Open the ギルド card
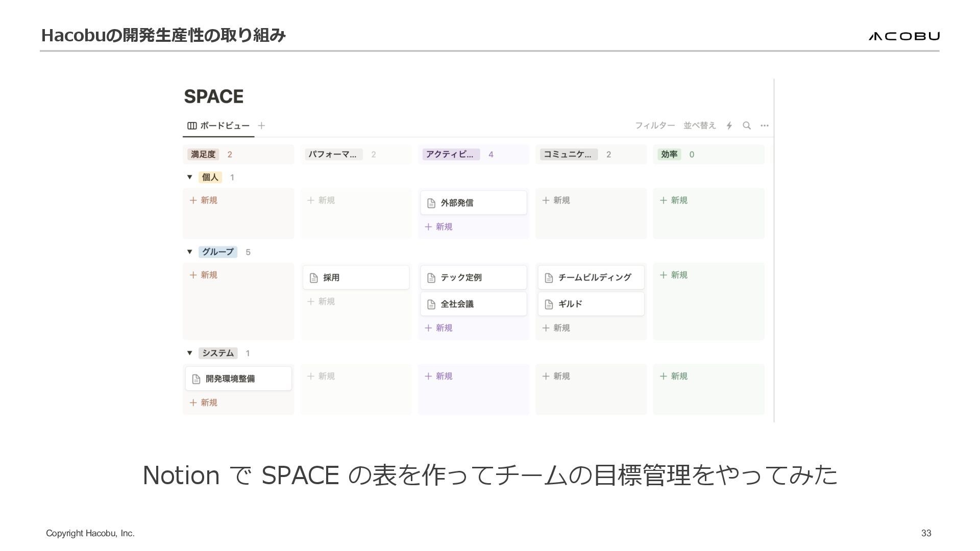 (591, 304)
